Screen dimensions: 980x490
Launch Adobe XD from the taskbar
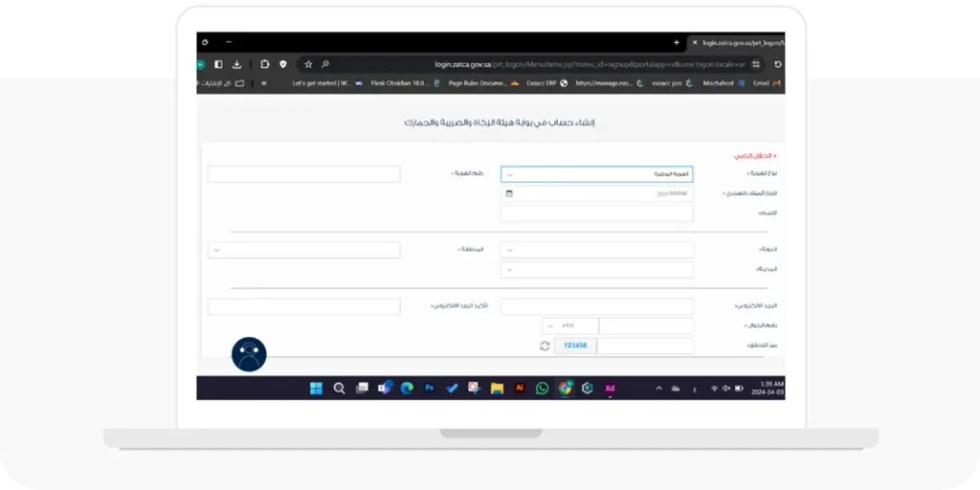click(x=610, y=388)
